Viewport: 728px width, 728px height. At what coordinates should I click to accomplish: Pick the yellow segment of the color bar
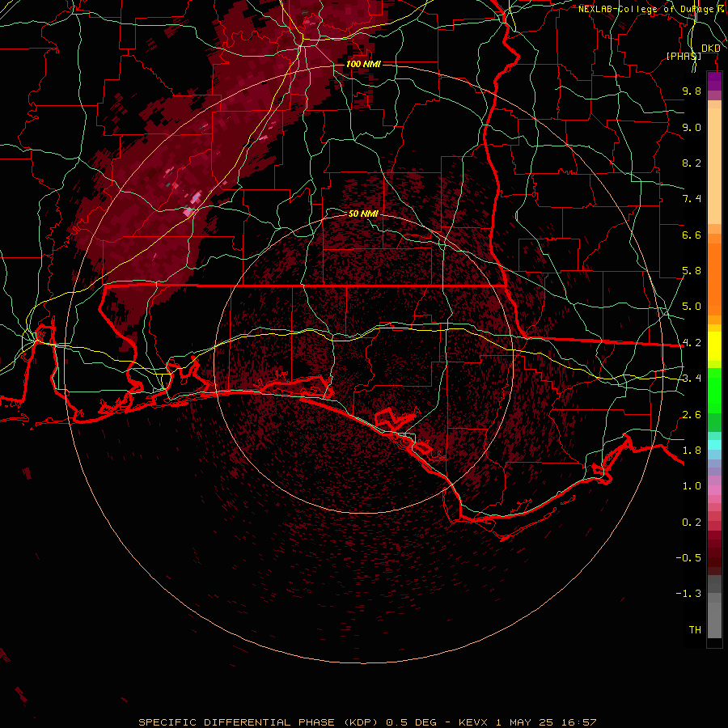click(x=714, y=346)
